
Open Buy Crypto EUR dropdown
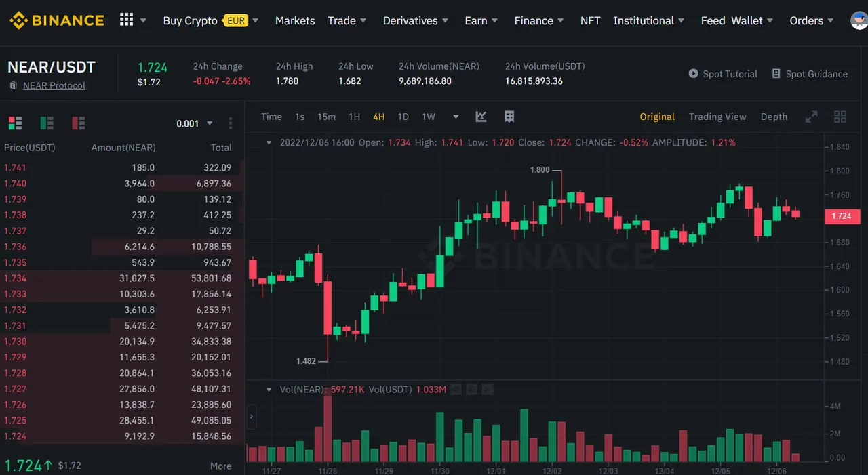coord(212,20)
